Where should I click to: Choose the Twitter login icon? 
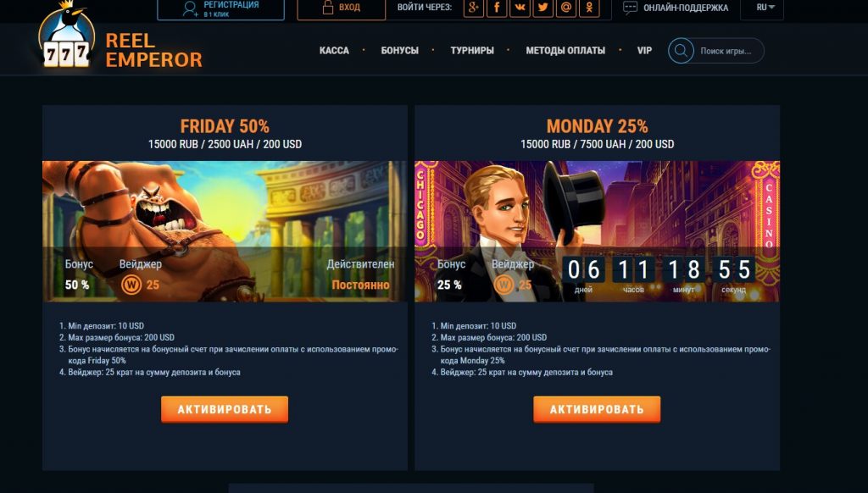coord(543,8)
